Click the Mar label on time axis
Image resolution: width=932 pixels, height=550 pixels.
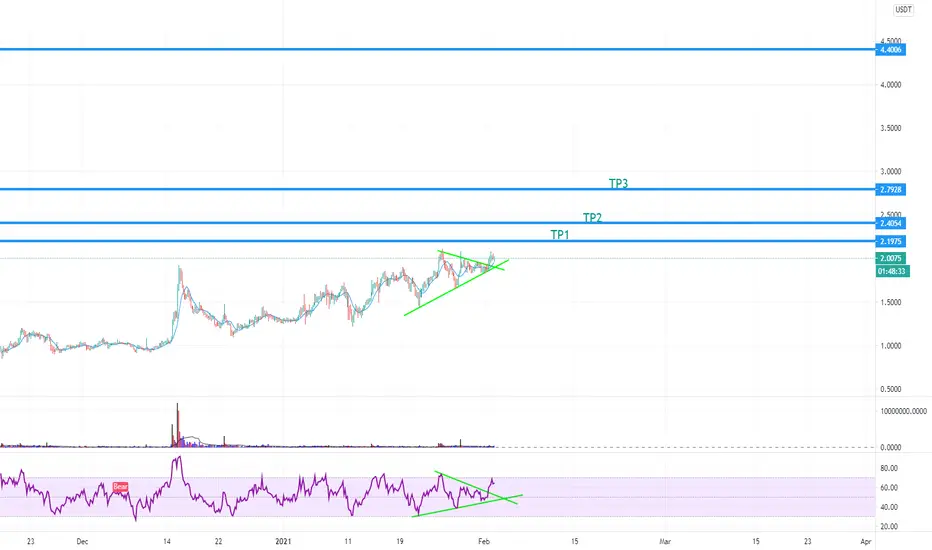click(x=665, y=542)
